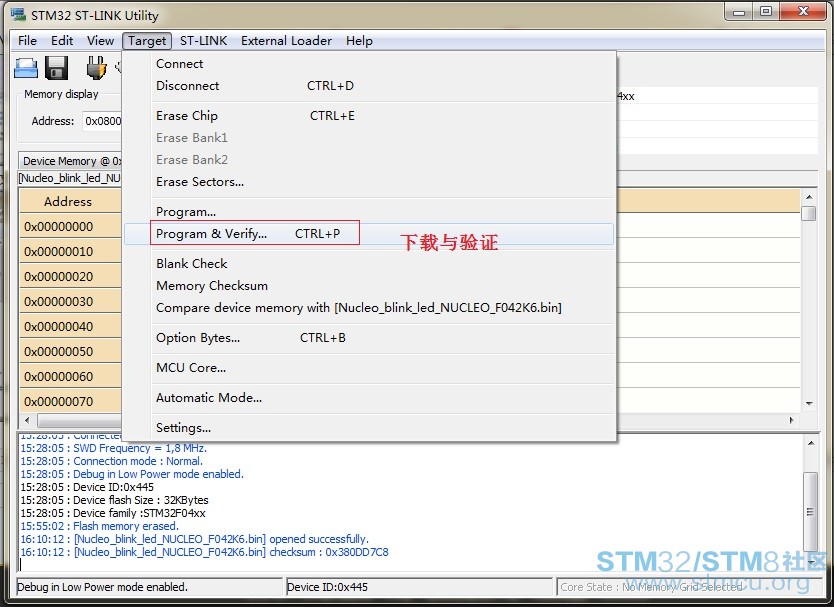Select address row 0x00000010
This screenshot has width=834, height=607.
pos(70,252)
